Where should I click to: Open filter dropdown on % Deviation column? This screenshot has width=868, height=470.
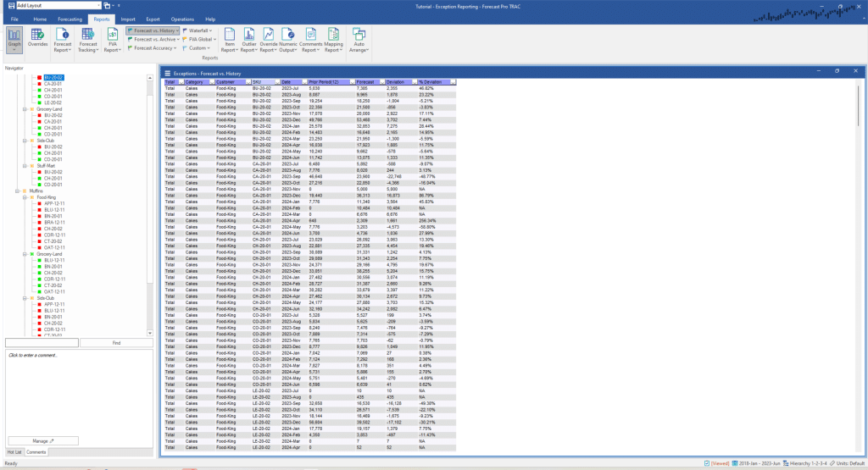(x=453, y=82)
